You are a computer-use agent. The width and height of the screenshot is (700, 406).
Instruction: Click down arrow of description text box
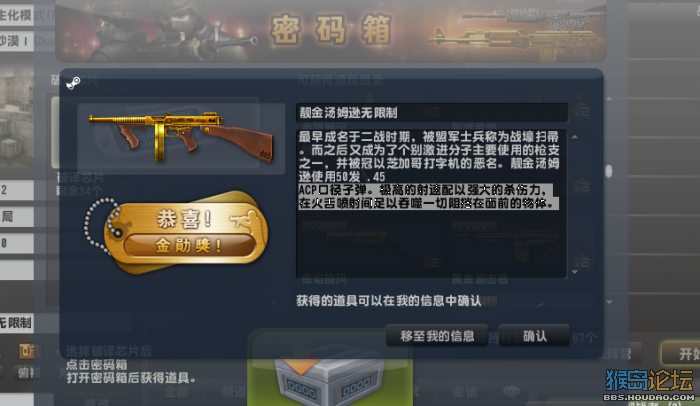575,272
